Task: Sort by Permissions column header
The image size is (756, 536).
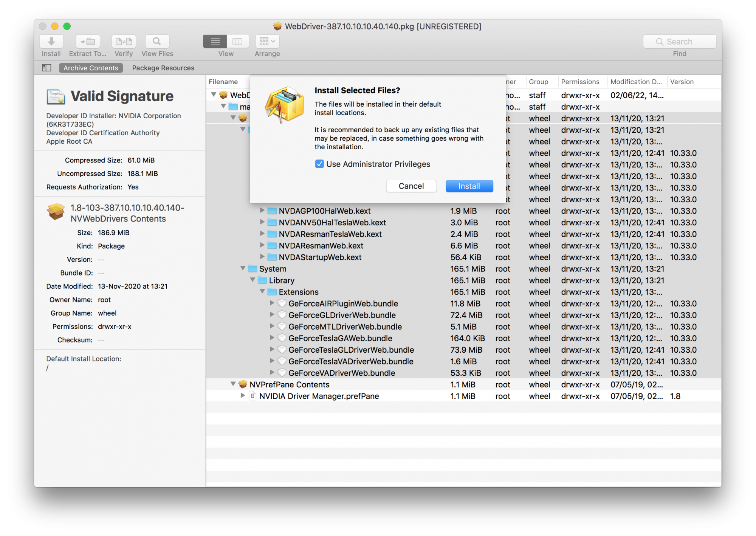Action: [580, 82]
